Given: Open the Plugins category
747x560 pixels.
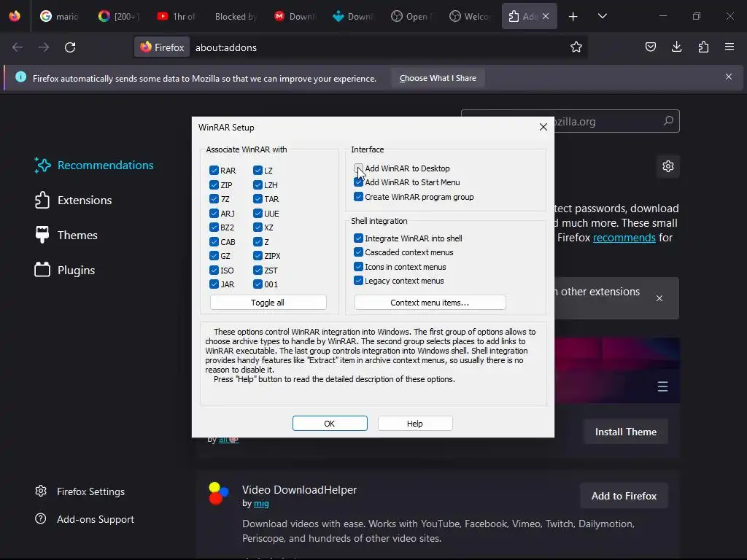Looking at the screenshot, I should coord(65,270).
